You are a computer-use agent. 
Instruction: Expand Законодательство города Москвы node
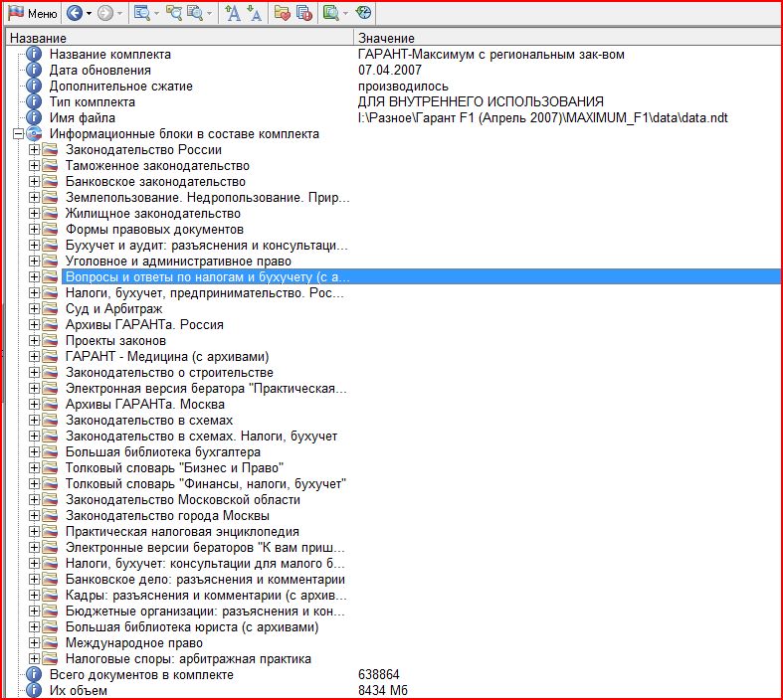point(34,515)
